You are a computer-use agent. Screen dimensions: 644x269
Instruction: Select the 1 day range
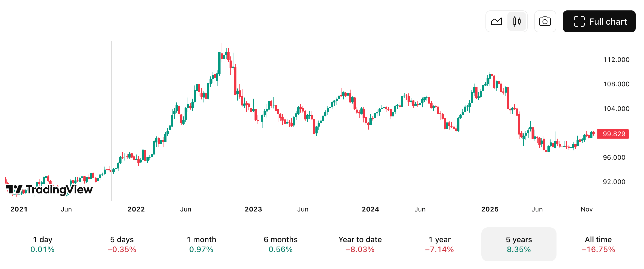(x=43, y=244)
